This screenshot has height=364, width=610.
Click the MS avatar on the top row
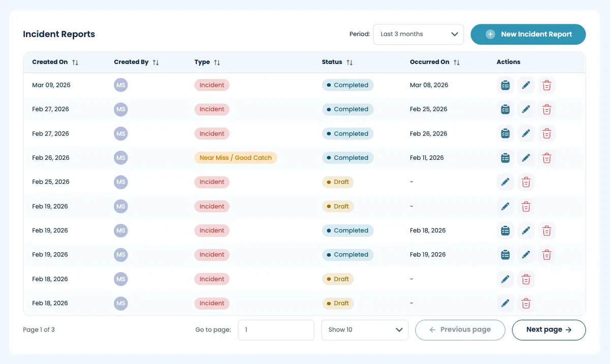click(x=120, y=85)
